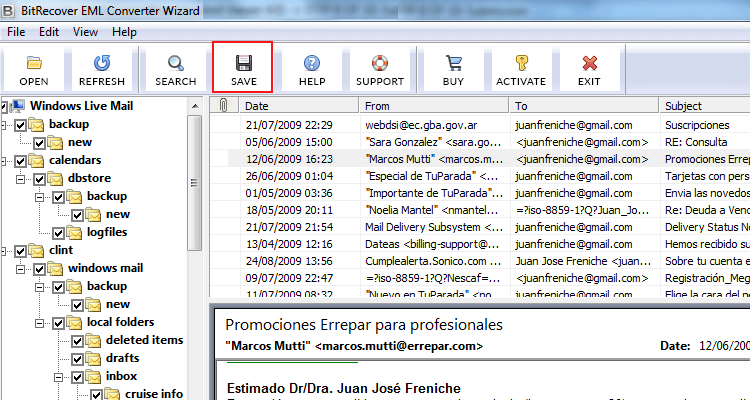Collapse the backup node under windows mail
Screen dimensions: 750x400
tap(40, 287)
